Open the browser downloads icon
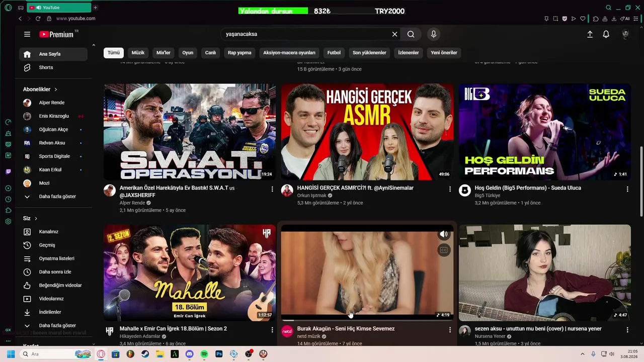 point(615,19)
